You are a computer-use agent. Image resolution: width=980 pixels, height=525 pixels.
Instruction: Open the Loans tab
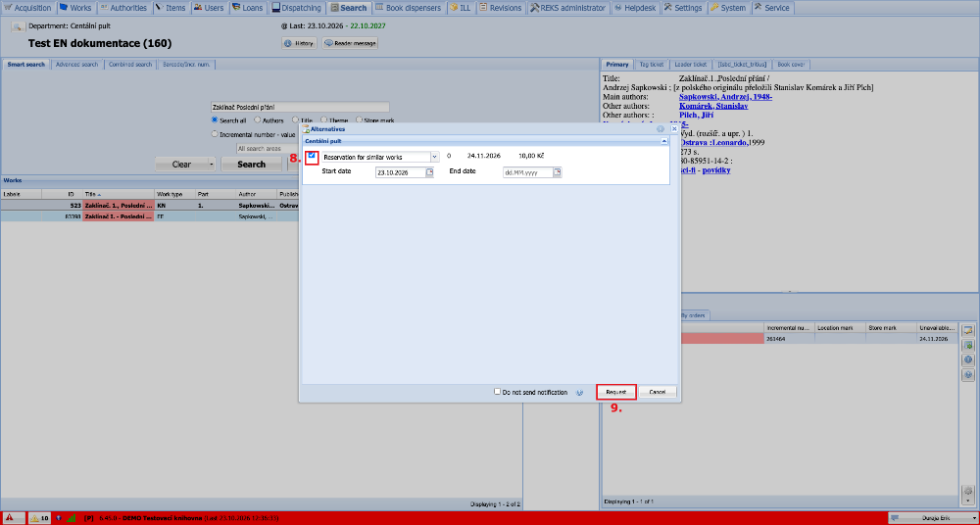[249, 8]
